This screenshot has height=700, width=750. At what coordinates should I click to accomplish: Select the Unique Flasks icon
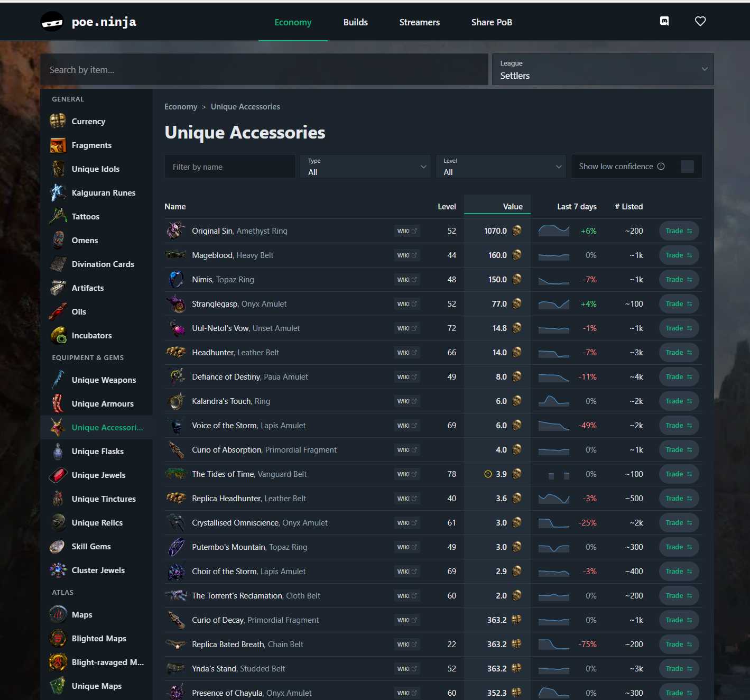(58, 451)
